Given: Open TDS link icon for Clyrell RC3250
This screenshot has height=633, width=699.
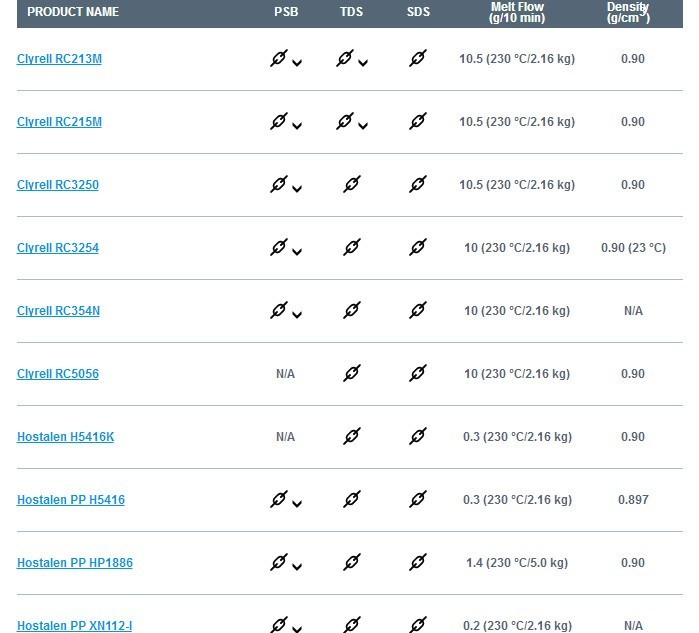Looking at the screenshot, I should [x=351, y=185].
